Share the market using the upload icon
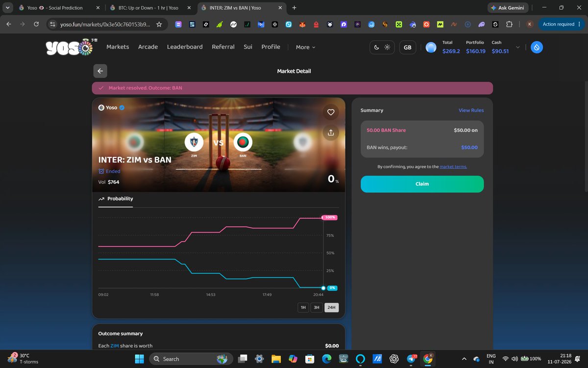Viewport: 588px width, 368px height. click(331, 132)
